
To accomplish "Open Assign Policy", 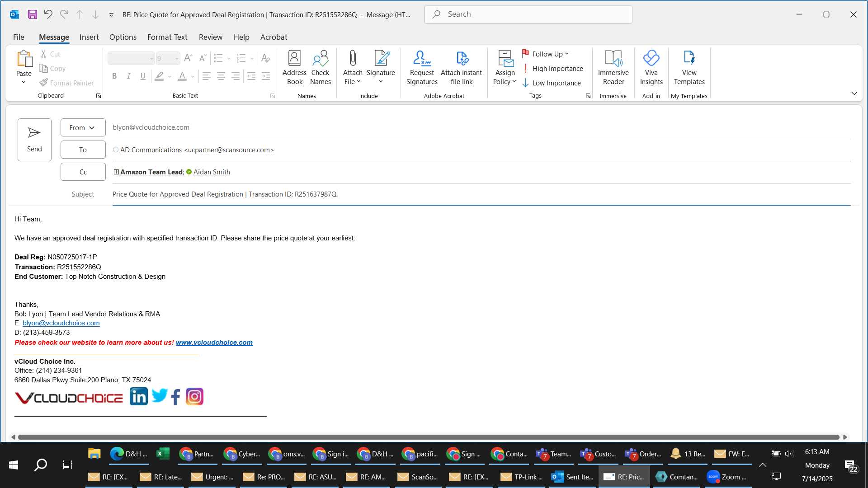I will point(505,68).
